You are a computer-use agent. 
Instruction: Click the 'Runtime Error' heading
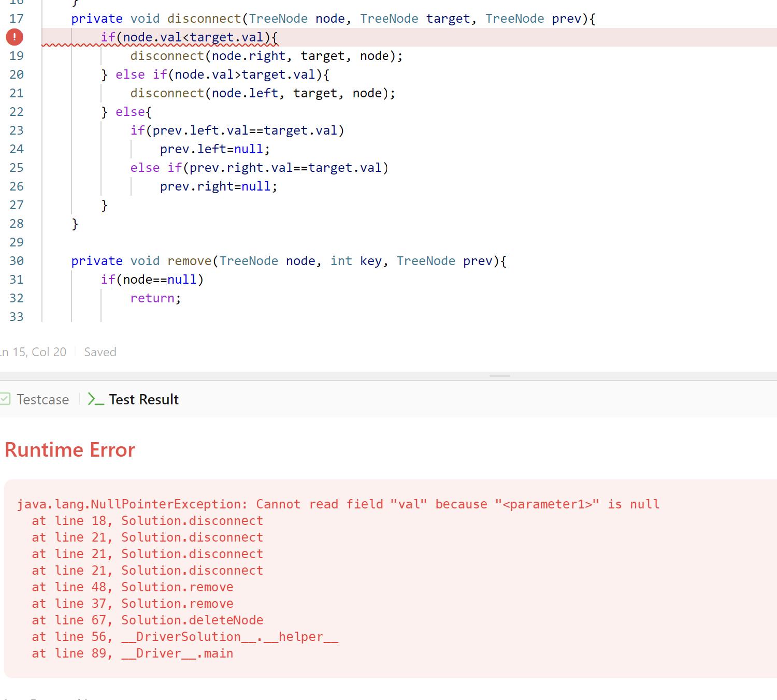tap(70, 450)
